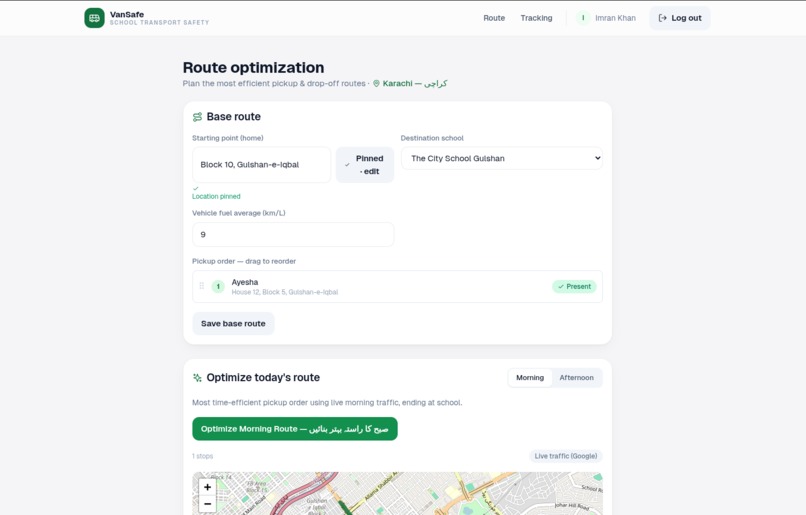Click the Live traffic (Google) badge
Viewport: 806px width, 515px height.
point(565,456)
